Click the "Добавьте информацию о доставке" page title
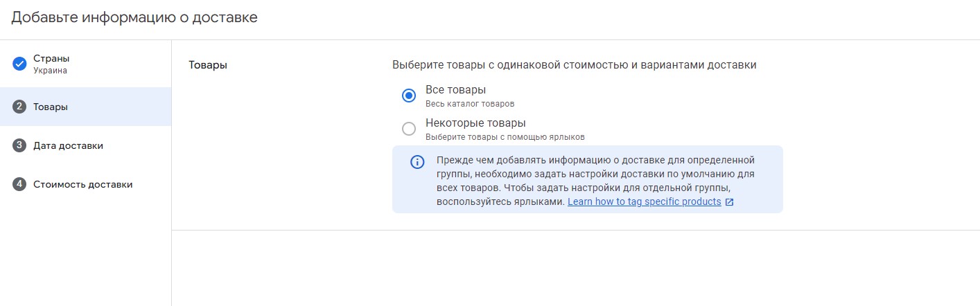Image resolution: width=980 pixels, height=306 pixels. click(134, 18)
